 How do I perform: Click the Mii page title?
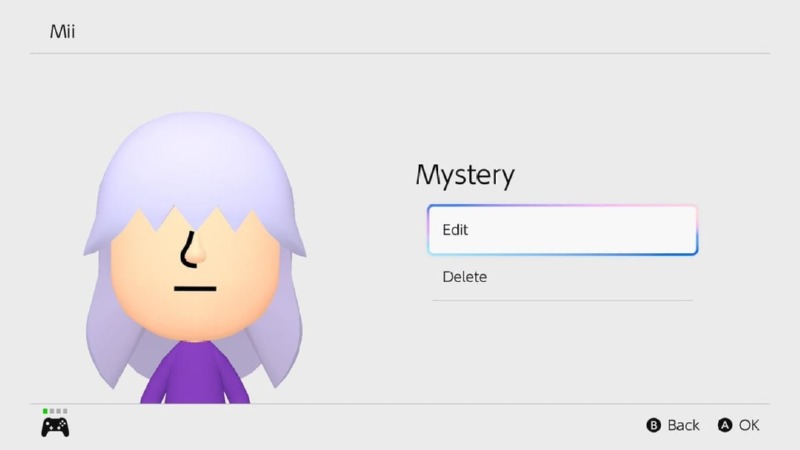point(62,32)
